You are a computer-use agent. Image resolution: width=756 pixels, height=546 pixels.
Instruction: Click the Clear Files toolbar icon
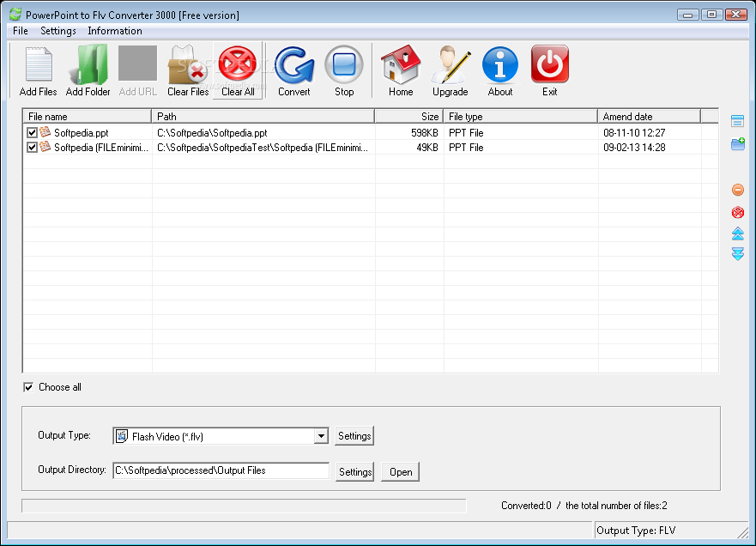click(x=188, y=64)
